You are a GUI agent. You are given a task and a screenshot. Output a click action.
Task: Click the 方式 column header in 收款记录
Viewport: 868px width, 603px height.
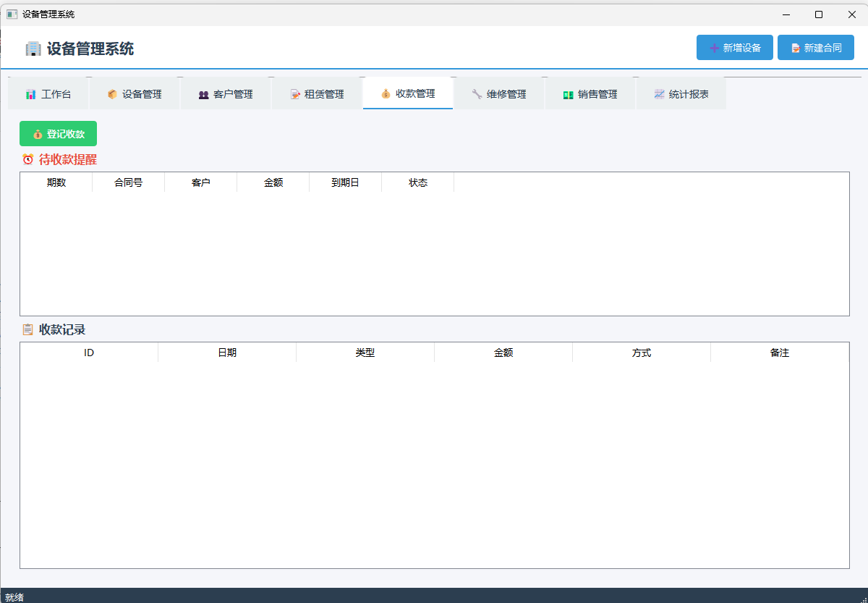pyautogui.click(x=641, y=353)
